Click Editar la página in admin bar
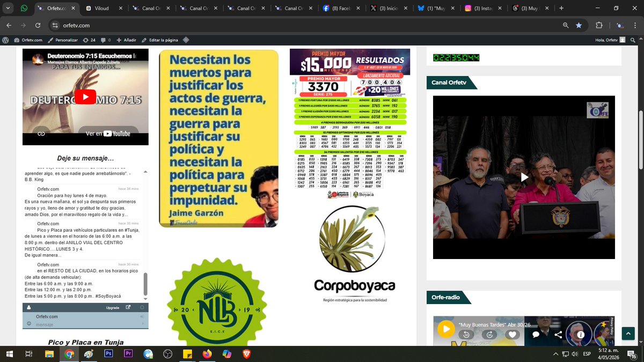 (159, 40)
